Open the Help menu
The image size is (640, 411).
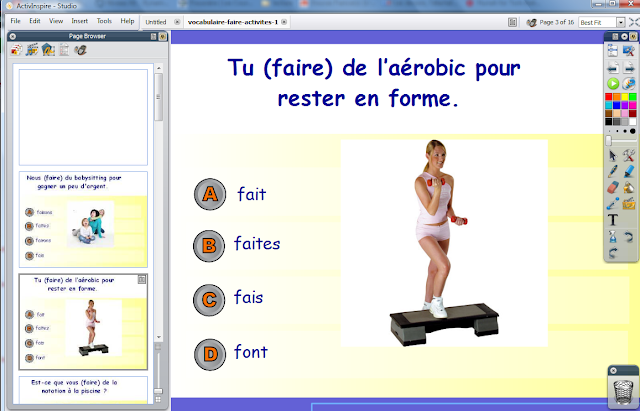point(127,21)
